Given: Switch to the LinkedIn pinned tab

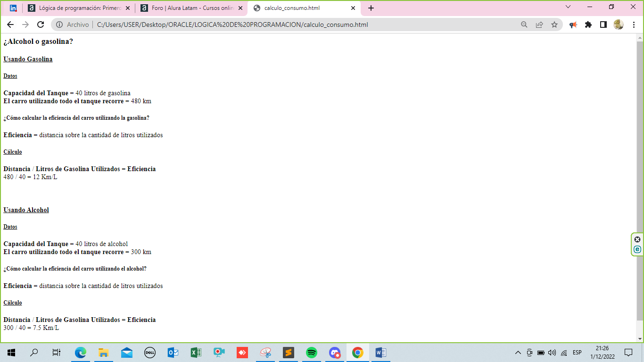Looking at the screenshot, I should coord(13,8).
